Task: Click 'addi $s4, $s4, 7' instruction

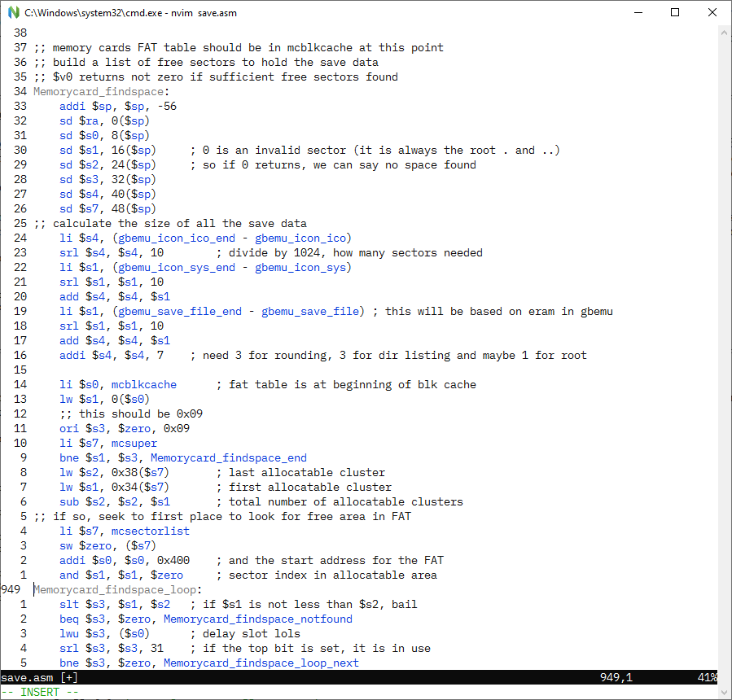Action: tap(111, 355)
